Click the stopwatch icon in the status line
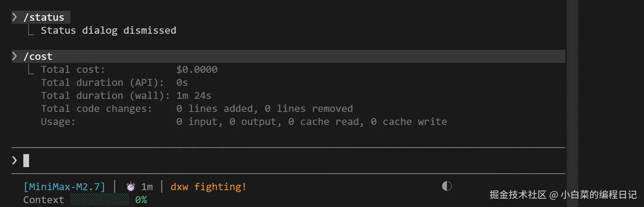644x207 pixels. 131,187
